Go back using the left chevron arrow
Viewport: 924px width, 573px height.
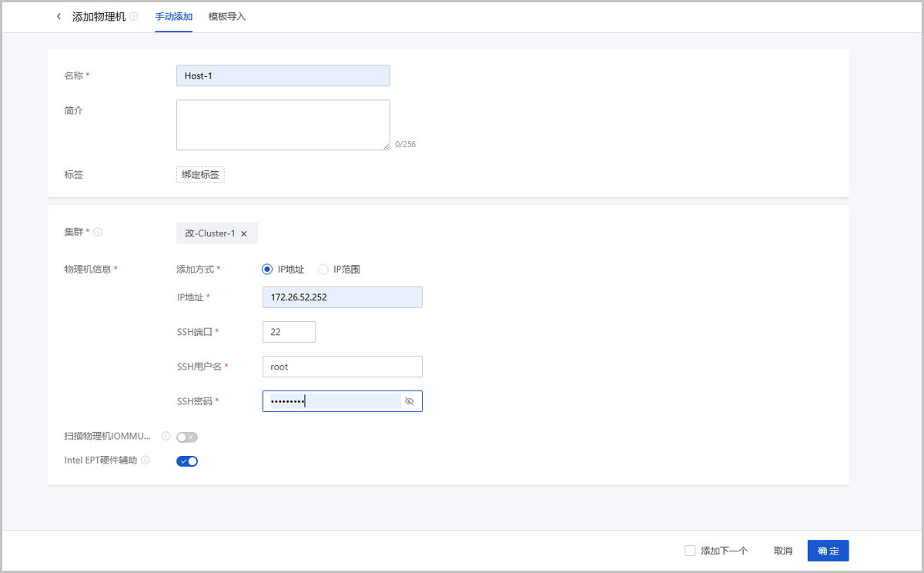(59, 16)
